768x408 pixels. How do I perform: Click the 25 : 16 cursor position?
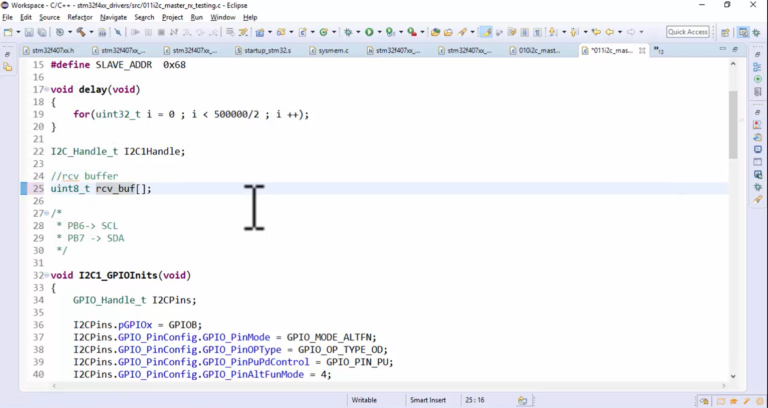click(475, 400)
